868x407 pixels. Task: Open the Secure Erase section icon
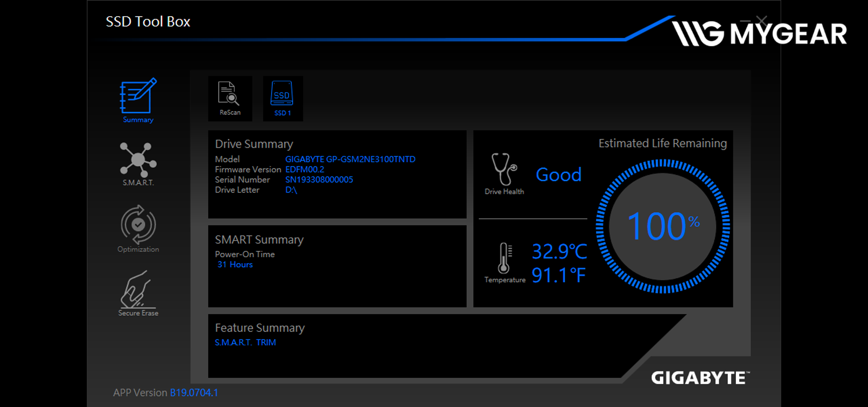[138, 290]
